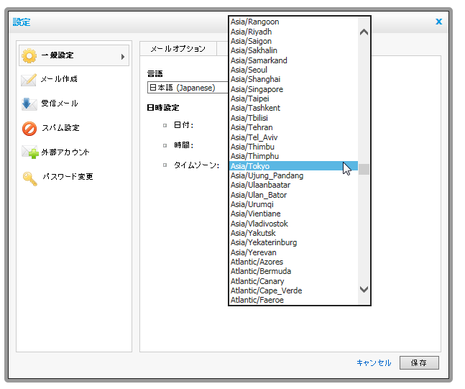The image size is (465, 389).
Task: Go to 外部アカウント section
Action: pos(65,152)
